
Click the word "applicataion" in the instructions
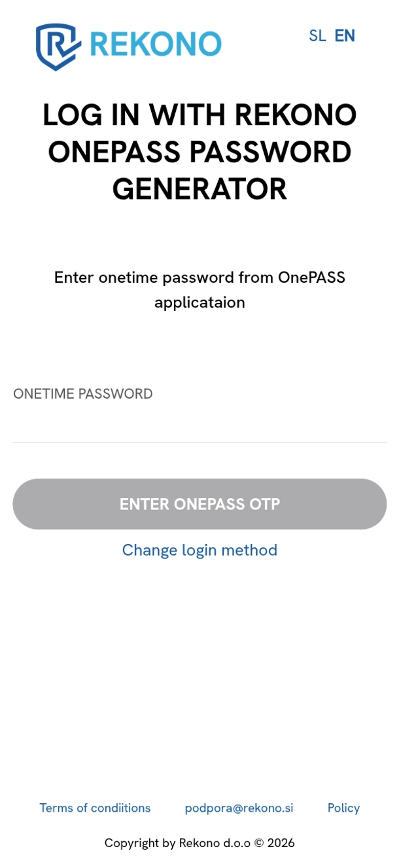click(x=199, y=302)
